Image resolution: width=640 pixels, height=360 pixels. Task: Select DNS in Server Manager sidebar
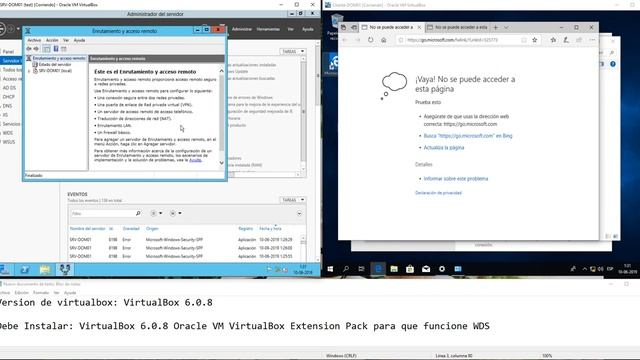pyautogui.click(x=7, y=106)
